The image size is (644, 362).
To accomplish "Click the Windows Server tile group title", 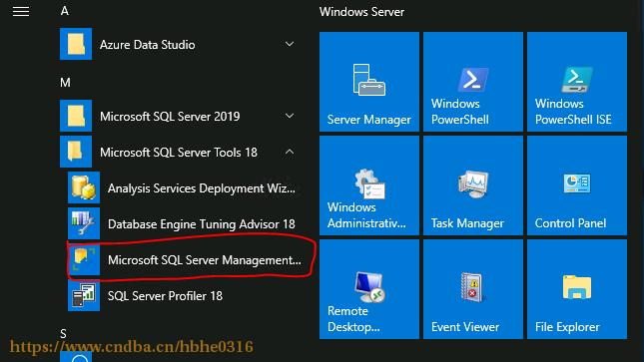I will click(361, 12).
